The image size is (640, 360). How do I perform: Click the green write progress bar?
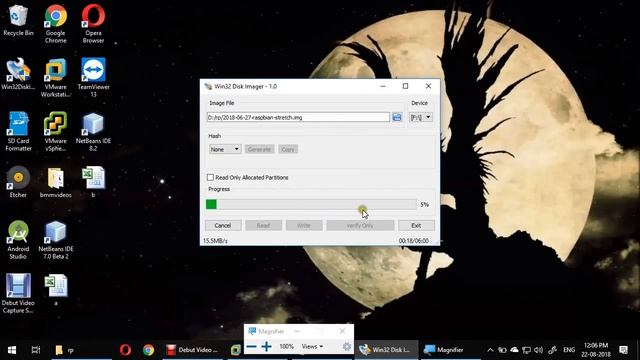pos(311,204)
